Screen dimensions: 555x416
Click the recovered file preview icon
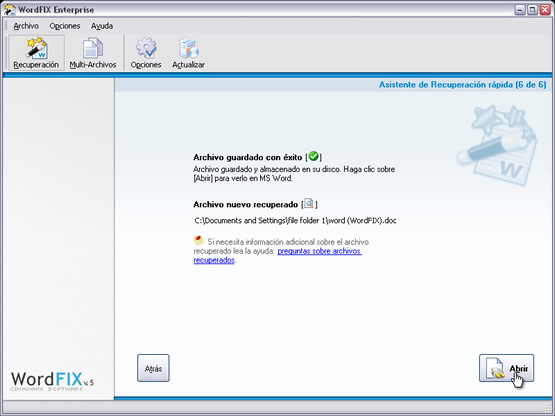[309, 204]
